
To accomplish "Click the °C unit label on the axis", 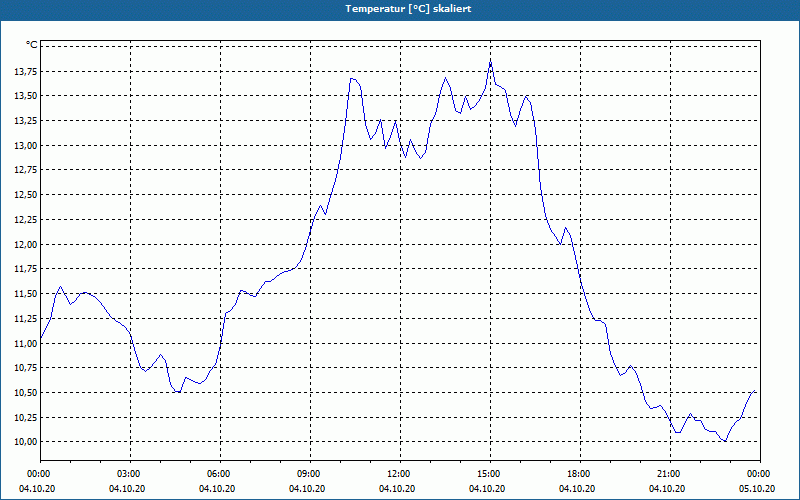I will coord(32,45).
